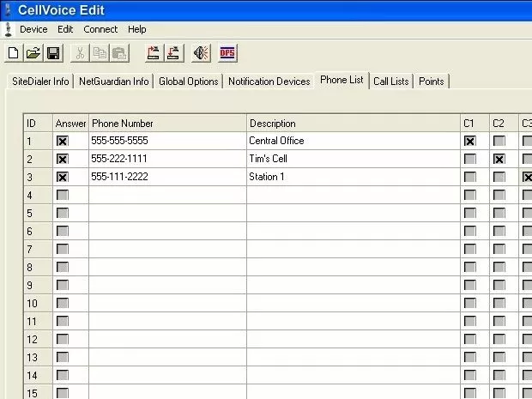Click the phone number field 555-222-1111
This screenshot has width=532, height=399.
(167, 159)
